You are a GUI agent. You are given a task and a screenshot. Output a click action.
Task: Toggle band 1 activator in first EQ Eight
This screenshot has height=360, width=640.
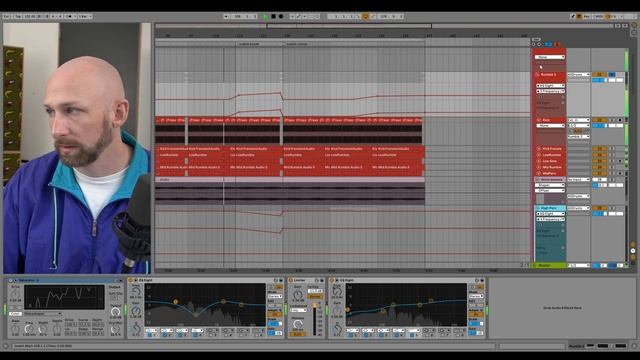pos(150,335)
